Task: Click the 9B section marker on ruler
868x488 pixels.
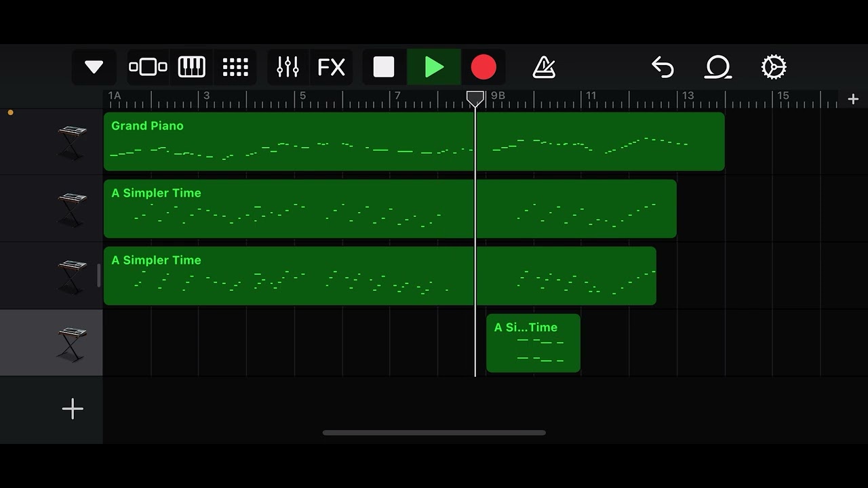Action: click(498, 96)
